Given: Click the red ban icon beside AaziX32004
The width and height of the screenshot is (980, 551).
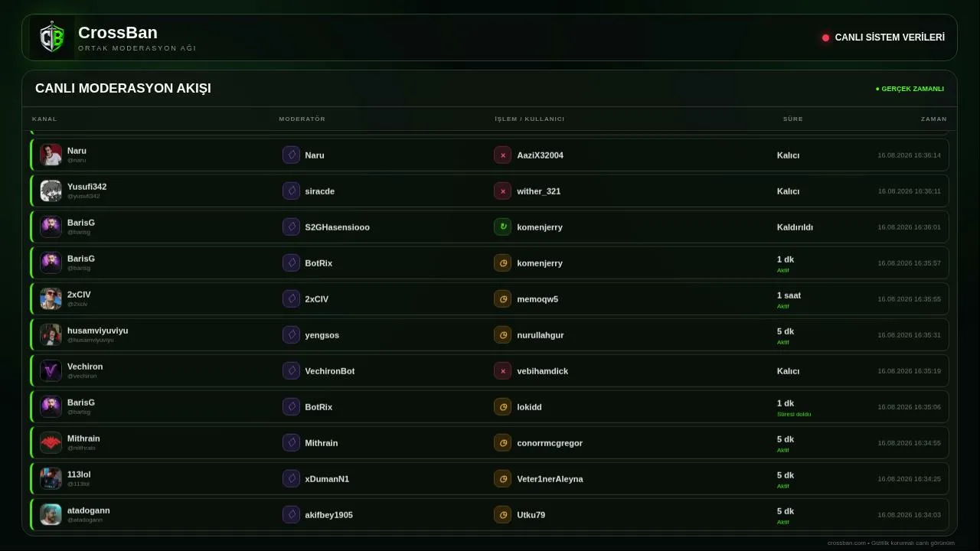Looking at the screenshot, I should pyautogui.click(x=502, y=155).
